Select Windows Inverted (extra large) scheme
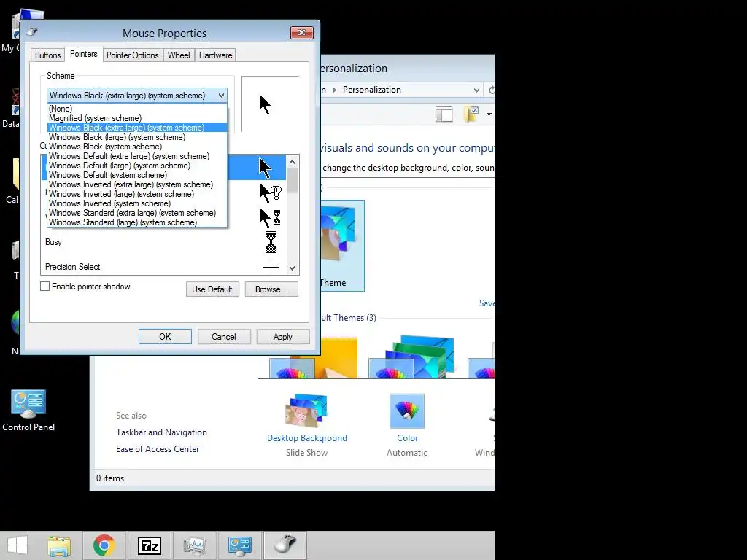The height and width of the screenshot is (560, 747). (x=137, y=184)
